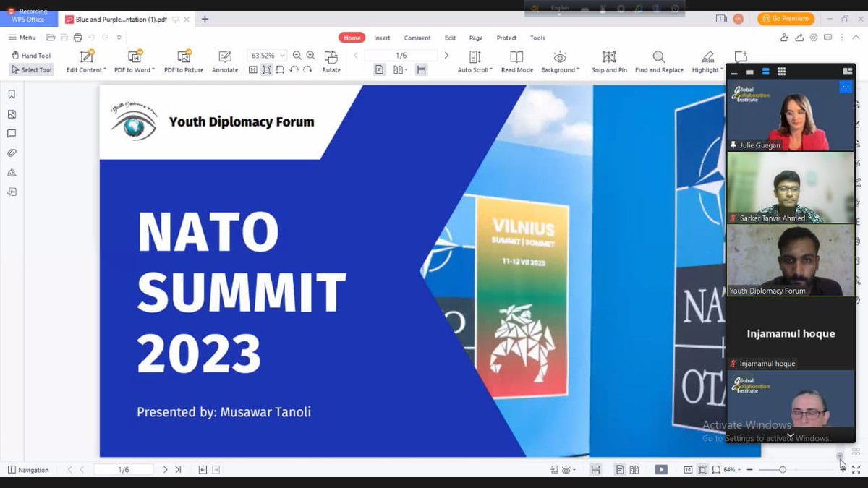Click the Annotate tool
The width and height of the screenshot is (868, 488).
225,61
